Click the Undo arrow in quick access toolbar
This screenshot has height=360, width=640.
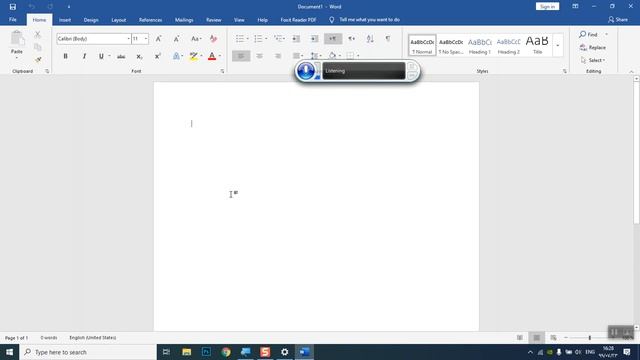(x=31, y=7)
